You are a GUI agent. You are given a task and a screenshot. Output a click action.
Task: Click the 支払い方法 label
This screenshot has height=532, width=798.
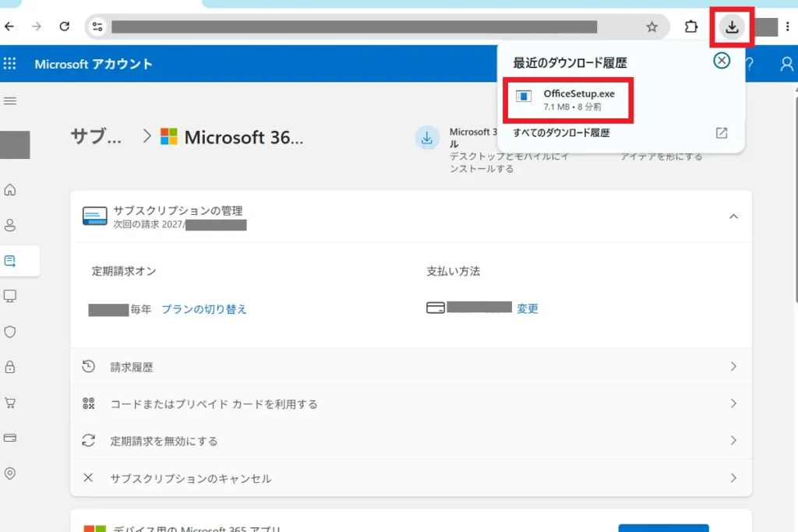453,271
